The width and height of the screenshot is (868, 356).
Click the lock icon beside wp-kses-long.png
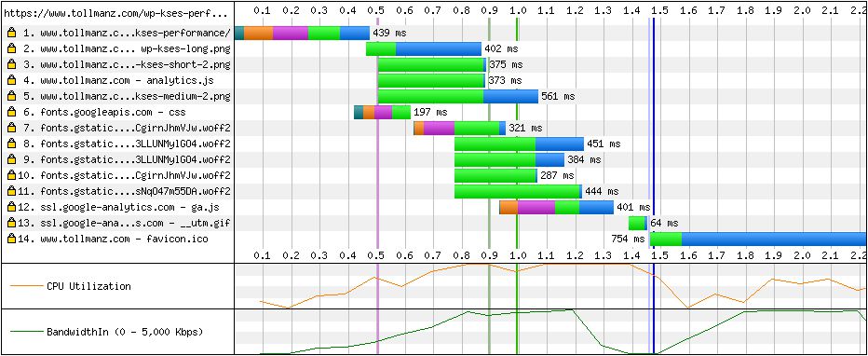tap(11, 48)
